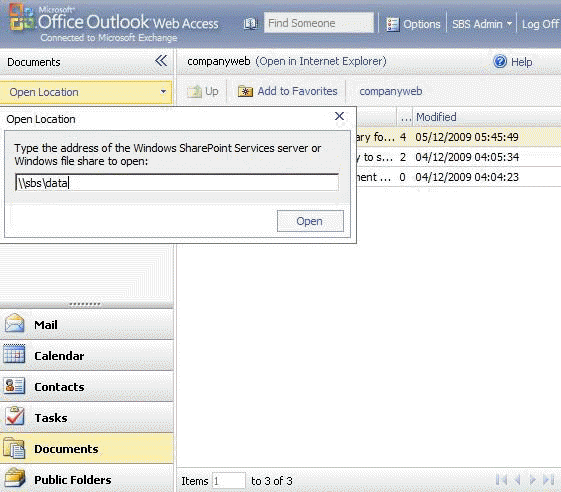
Task: Expand the Open Location dropdown arrow
Action: (x=163, y=92)
